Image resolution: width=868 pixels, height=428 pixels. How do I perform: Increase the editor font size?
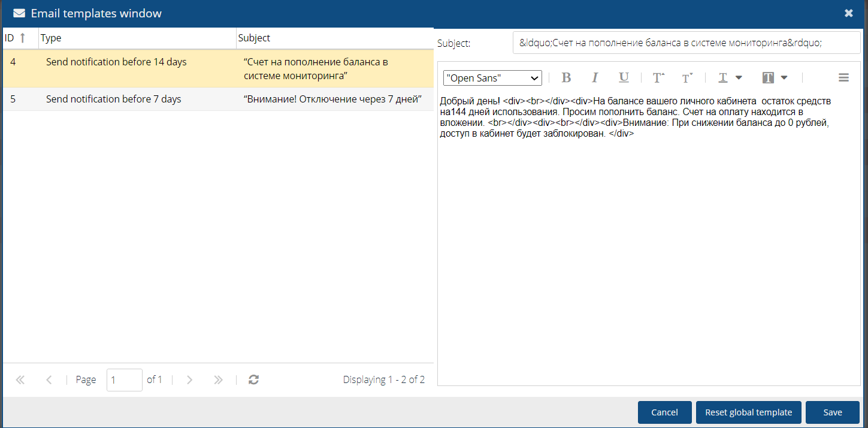tap(658, 78)
